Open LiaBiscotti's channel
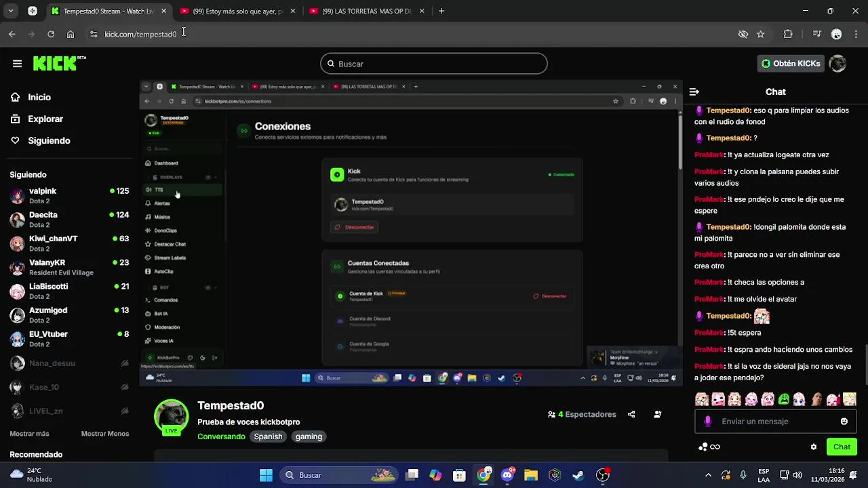Viewport: 868px width, 488px height. click(69, 291)
